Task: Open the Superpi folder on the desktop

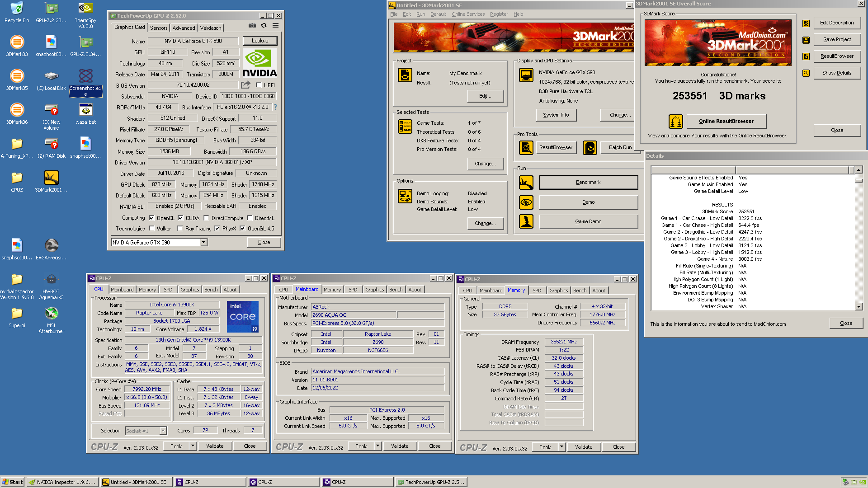Action: 17,317
